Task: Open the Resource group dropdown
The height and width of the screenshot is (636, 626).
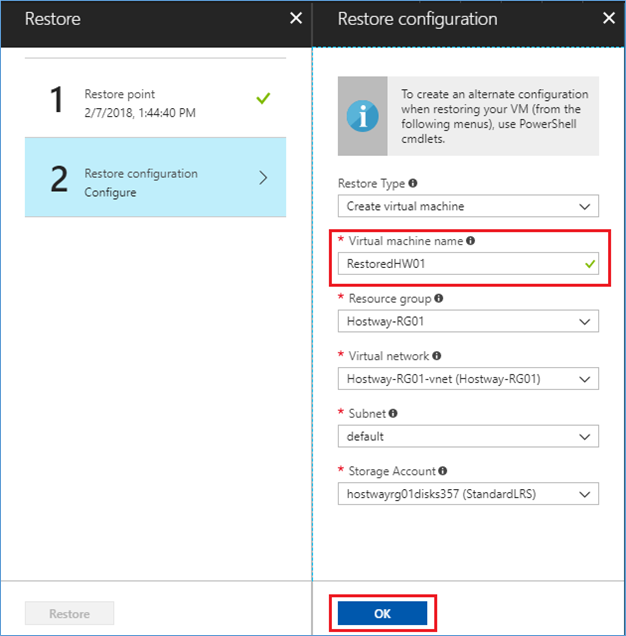Action: pos(468,321)
